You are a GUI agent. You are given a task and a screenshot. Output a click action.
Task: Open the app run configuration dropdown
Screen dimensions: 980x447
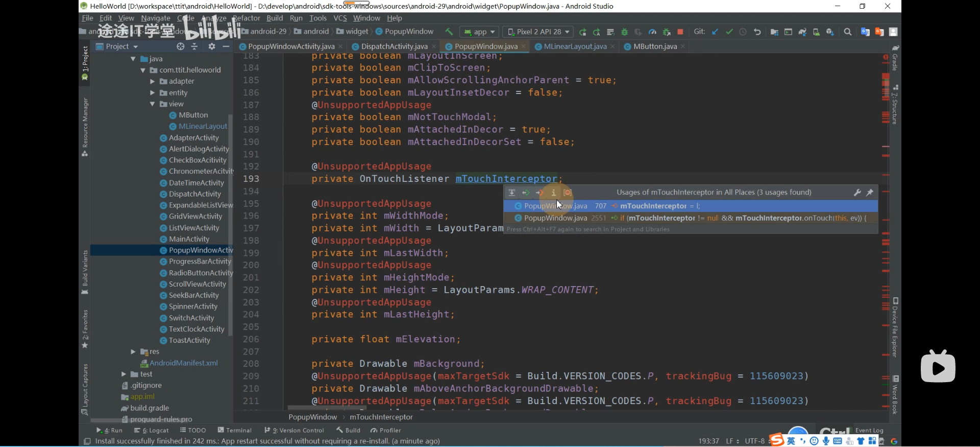pyautogui.click(x=478, y=32)
